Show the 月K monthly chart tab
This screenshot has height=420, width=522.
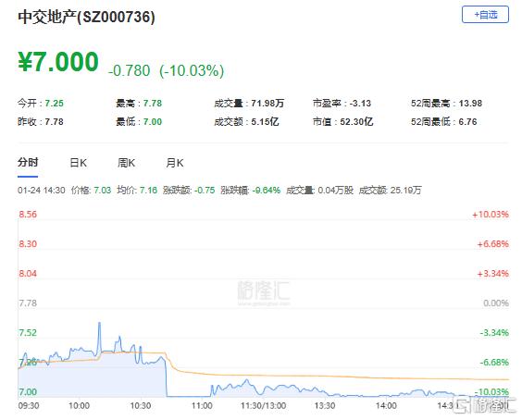click(x=175, y=163)
